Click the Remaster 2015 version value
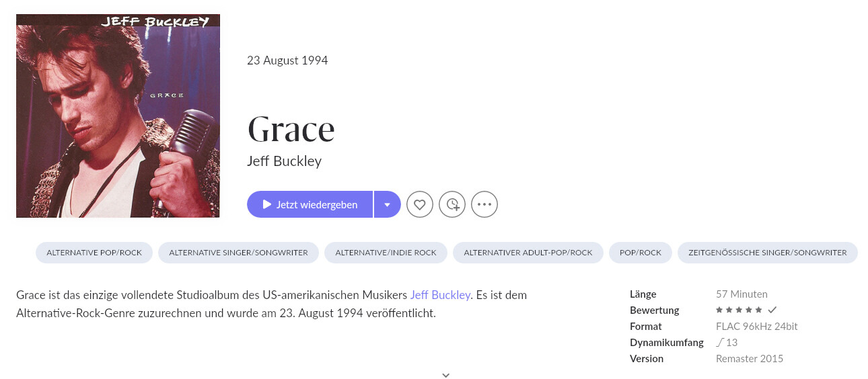The width and height of the screenshot is (868, 379). (749, 359)
